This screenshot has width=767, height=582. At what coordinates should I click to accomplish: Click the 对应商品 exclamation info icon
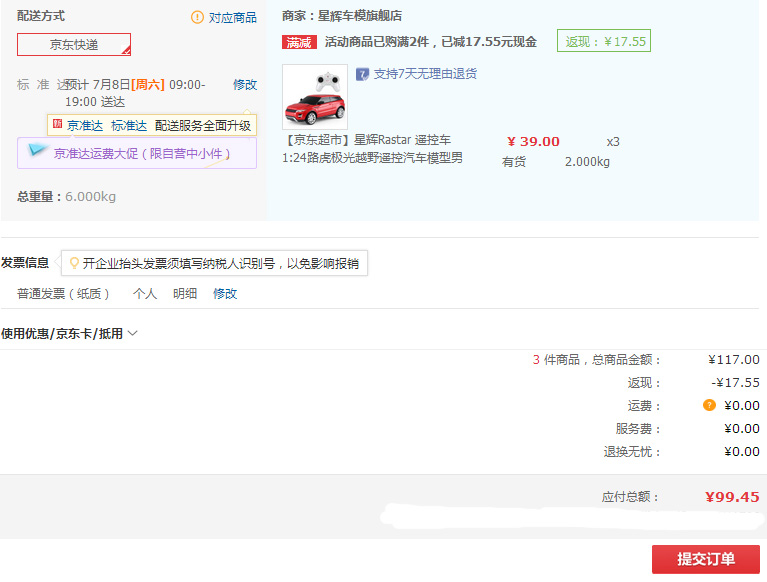(197, 17)
